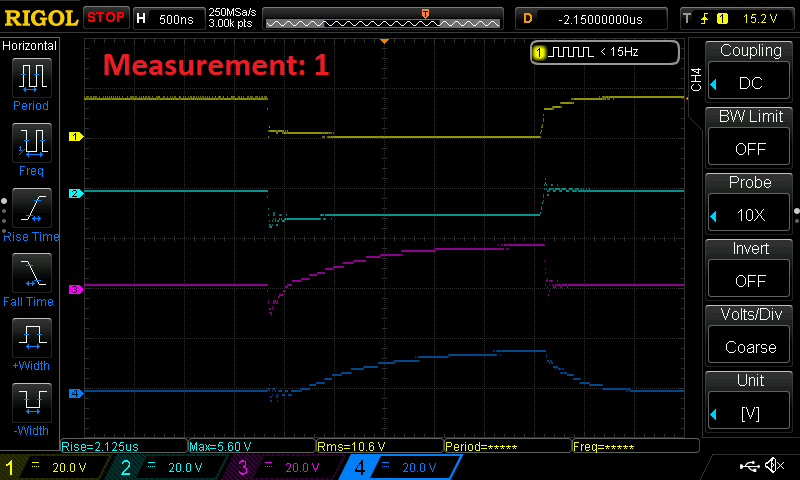The height and width of the screenshot is (480, 800).
Task: Click the 250MSa/s sample rate text
Action: [232, 12]
